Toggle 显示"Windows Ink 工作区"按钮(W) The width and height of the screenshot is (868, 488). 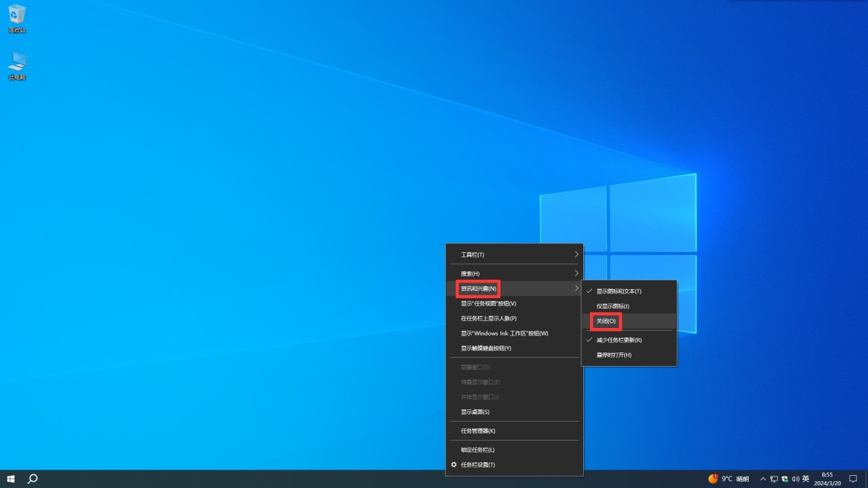[514, 333]
